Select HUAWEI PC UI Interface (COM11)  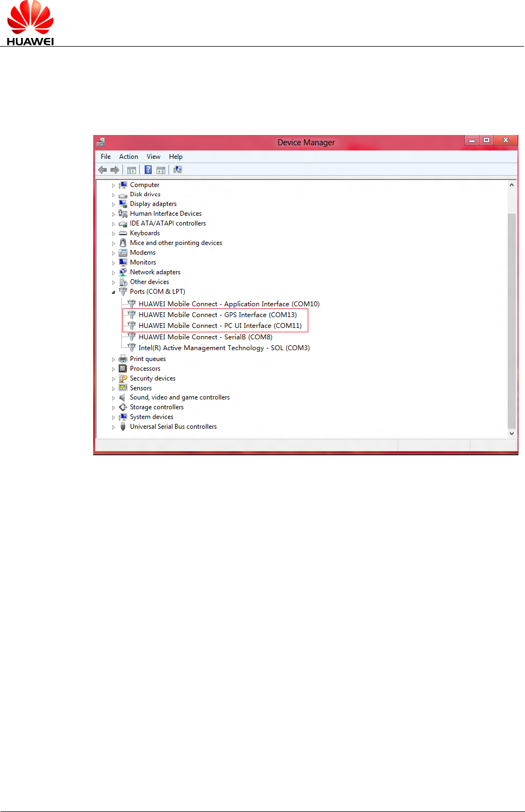[220, 326]
